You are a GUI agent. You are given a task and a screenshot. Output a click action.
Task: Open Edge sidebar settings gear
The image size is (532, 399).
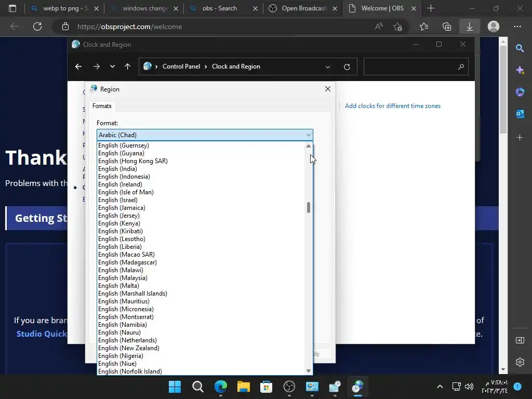coord(520,362)
